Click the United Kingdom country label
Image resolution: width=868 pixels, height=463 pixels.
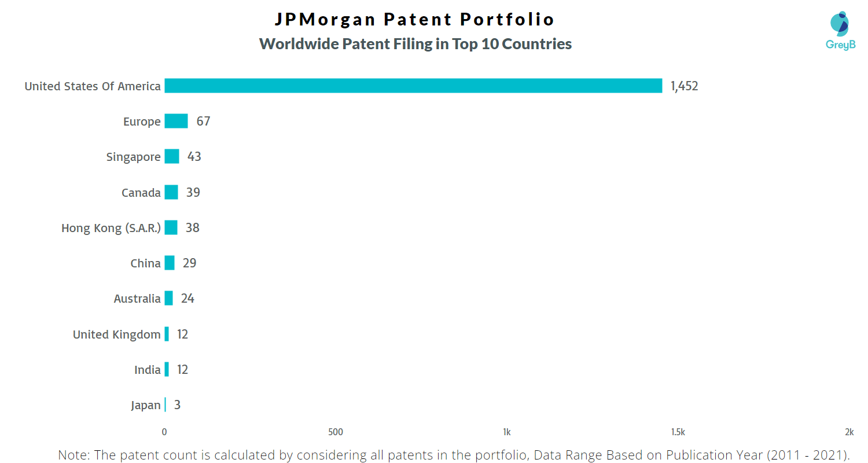point(116,334)
